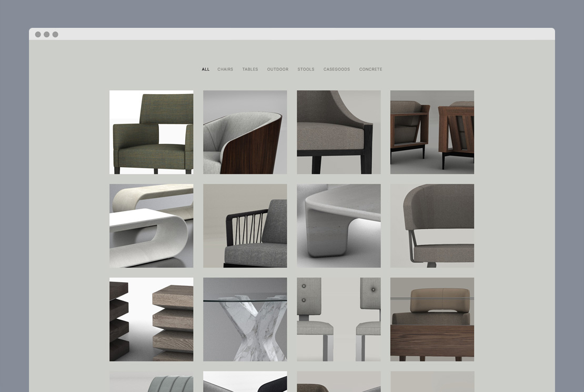The image size is (584, 392).
Task: Select the tan leather headrest chair image
Action: point(432,319)
